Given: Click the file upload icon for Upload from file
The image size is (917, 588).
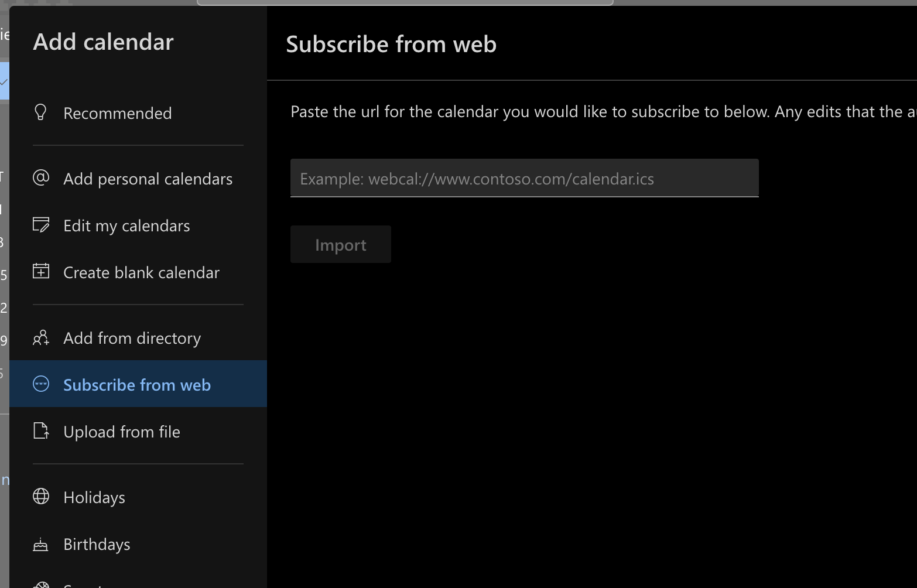Looking at the screenshot, I should [40, 431].
